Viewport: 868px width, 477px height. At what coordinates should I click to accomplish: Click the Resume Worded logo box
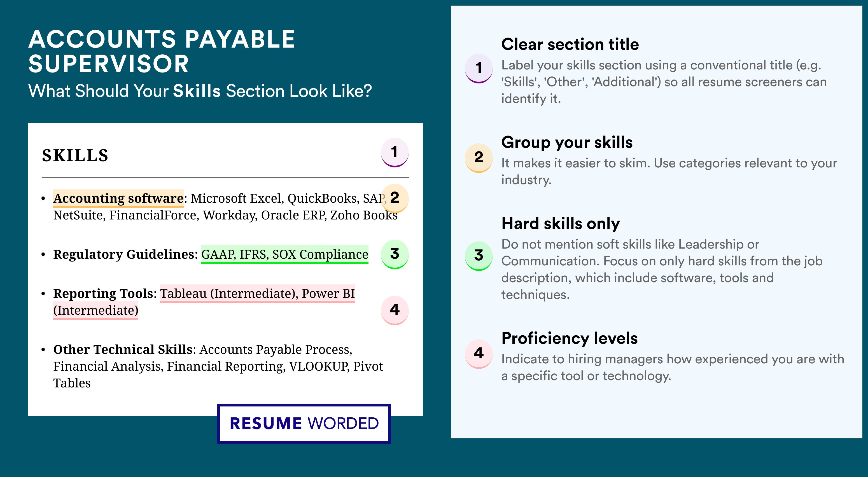(304, 424)
